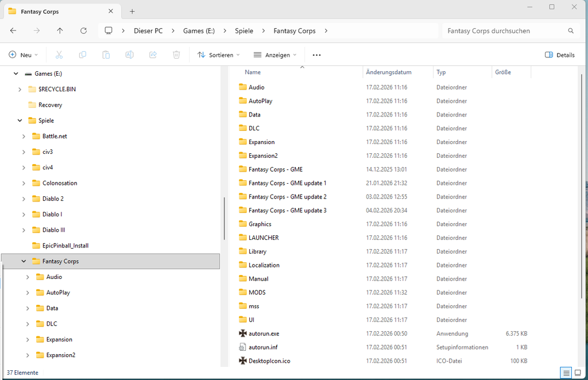Select the Fantasy Corps tab
Screen dimensions: 588x380
[62, 11]
